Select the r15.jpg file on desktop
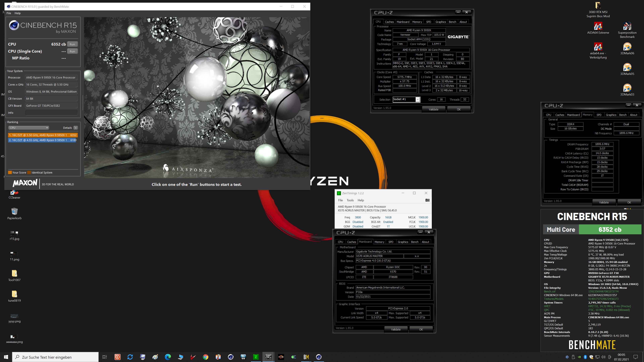This screenshot has height=362, width=644. (x=14, y=235)
